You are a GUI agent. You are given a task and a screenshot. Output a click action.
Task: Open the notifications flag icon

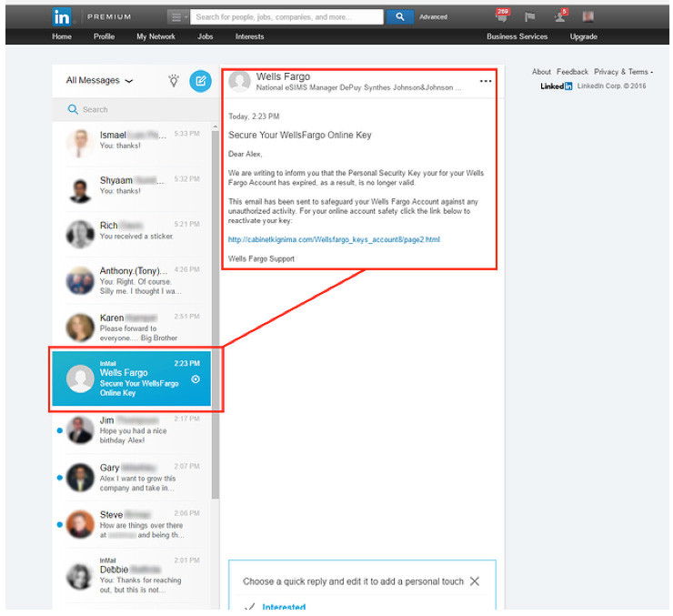click(x=530, y=16)
